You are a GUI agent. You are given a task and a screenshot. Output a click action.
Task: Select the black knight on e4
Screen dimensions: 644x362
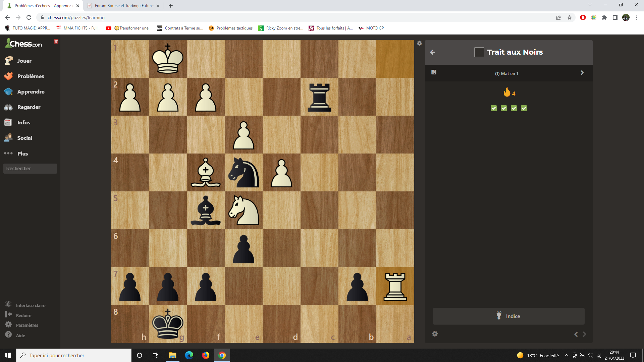click(x=244, y=173)
